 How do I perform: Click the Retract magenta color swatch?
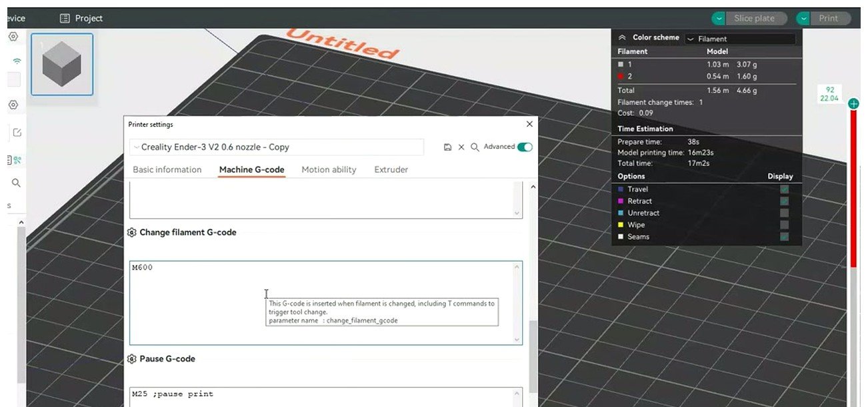[621, 201]
